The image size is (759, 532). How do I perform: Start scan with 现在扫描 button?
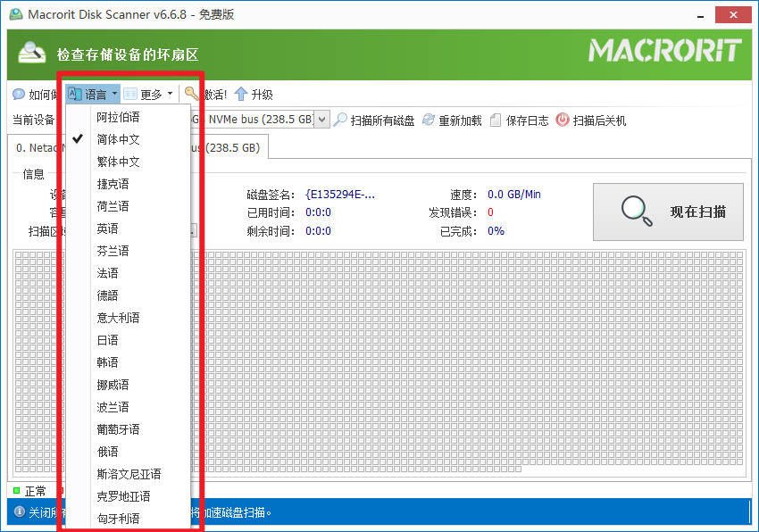668,212
